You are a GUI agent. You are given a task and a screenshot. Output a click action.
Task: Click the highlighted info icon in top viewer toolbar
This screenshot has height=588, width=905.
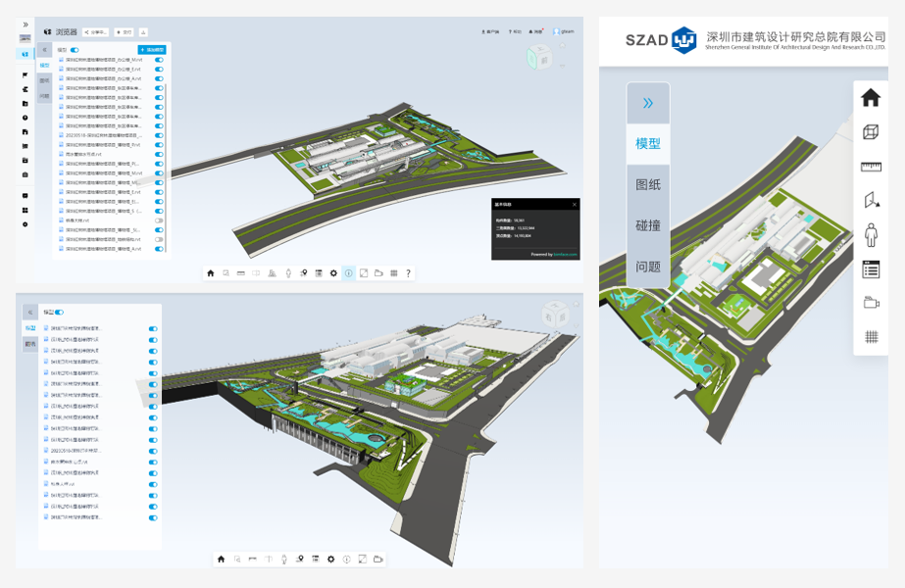tap(348, 273)
